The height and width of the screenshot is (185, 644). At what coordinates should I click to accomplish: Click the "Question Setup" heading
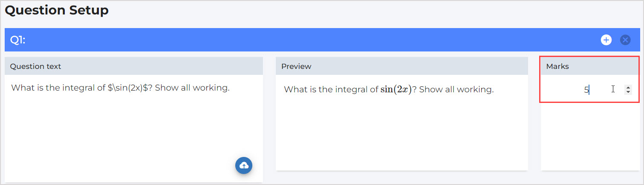(57, 10)
